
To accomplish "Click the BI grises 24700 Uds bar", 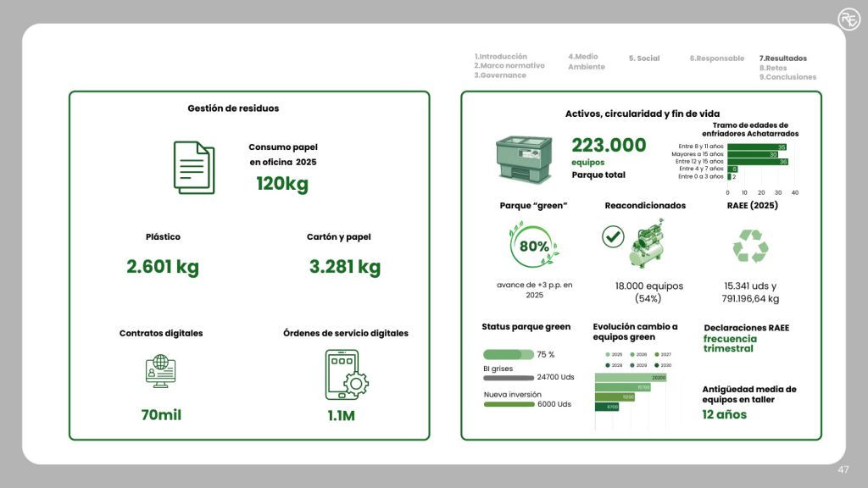I will [x=509, y=378].
